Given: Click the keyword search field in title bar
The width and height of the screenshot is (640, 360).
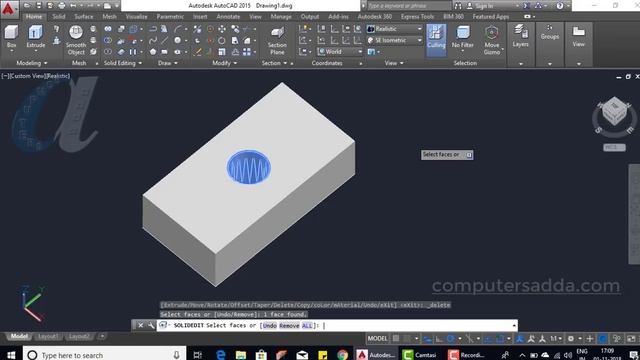Looking at the screenshot, I should click(409, 6).
